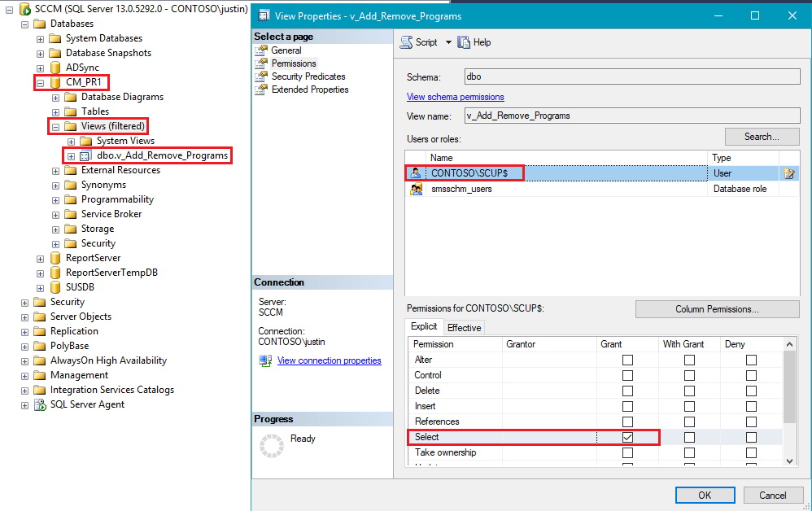Click the Help toolbar icon
812x511 pixels.
464,42
